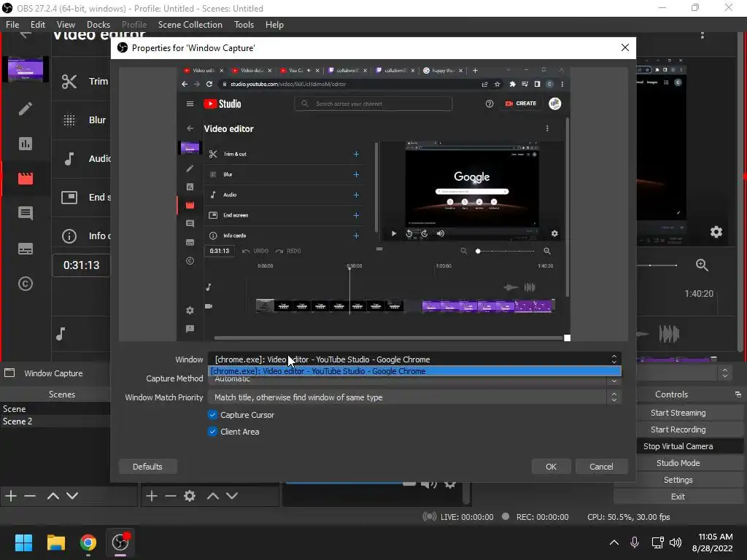Open the Help menu
The image size is (747, 560).
[274, 24]
